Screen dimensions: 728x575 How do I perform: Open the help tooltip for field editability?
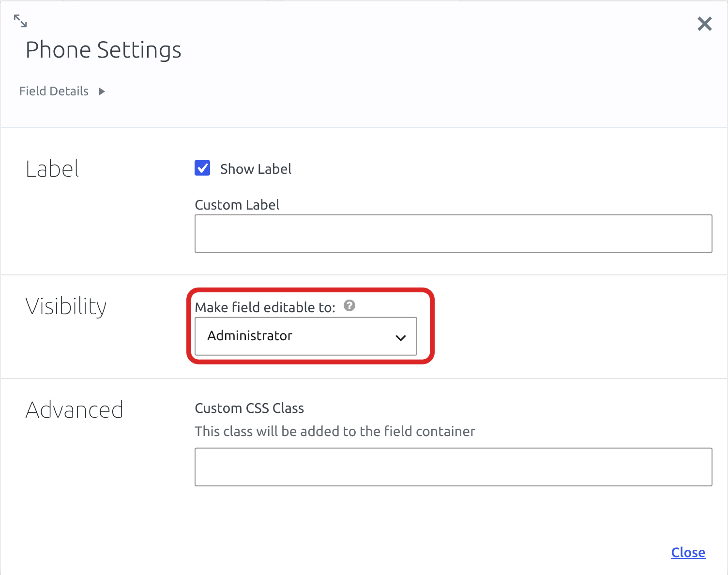(x=349, y=305)
